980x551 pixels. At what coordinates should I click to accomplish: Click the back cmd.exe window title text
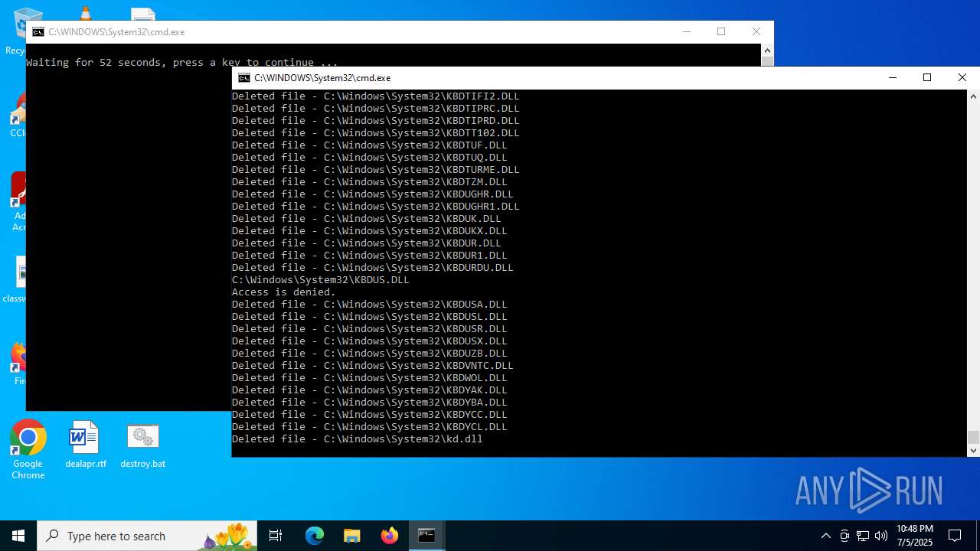click(116, 32)
